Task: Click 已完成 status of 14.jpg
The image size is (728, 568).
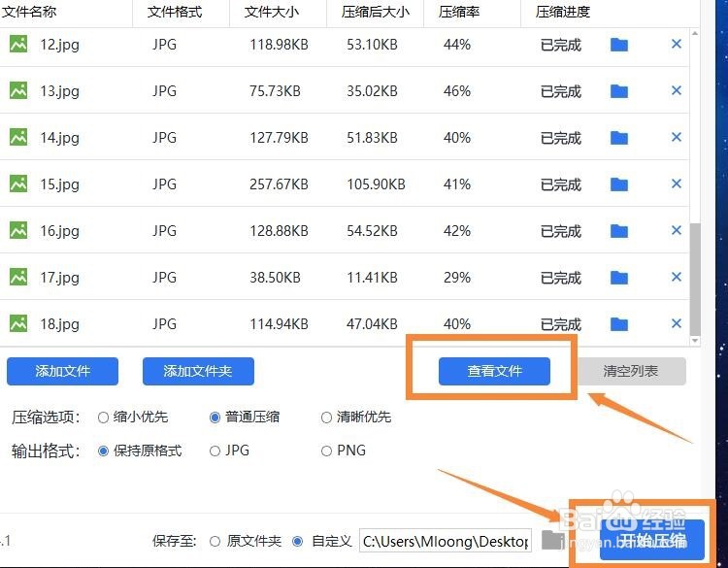Action: 561,138
